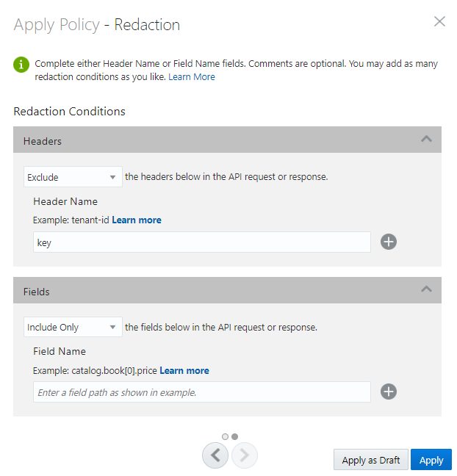457x476 pixels.
Task: Open the Include Only fields dropdown
Action: coord(73,328)
